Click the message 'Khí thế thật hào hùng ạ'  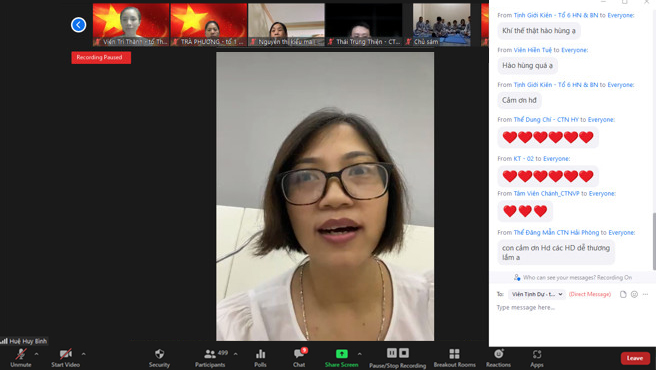539,31
